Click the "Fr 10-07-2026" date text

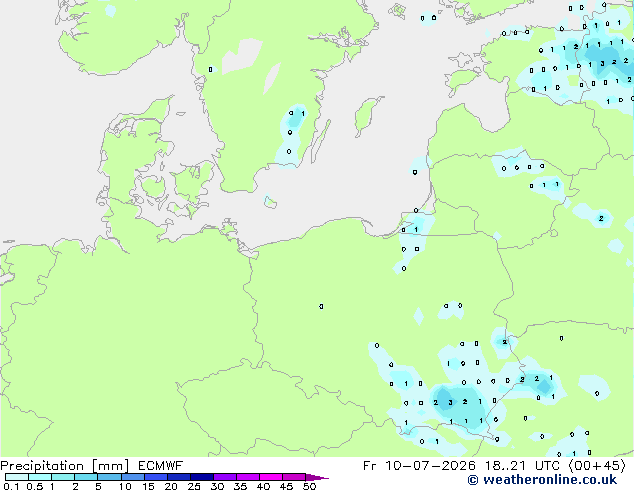coord(419,466)
